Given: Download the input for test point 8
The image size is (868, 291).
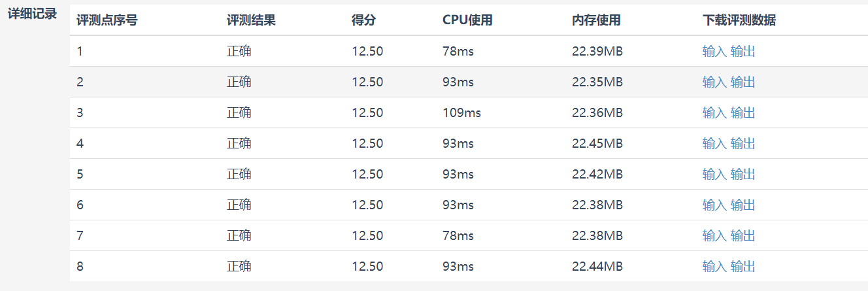Looking at the screenshot, I should [x=714, y=266].
